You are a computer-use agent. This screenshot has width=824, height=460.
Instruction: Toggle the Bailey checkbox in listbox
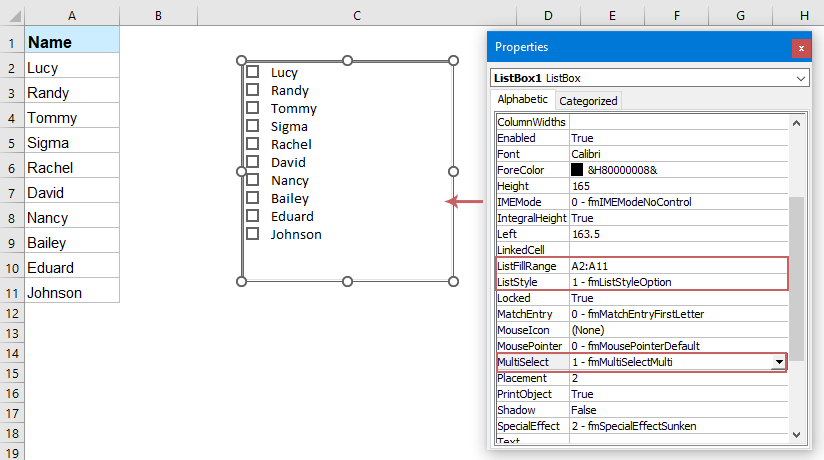click(x=253, y=198)
